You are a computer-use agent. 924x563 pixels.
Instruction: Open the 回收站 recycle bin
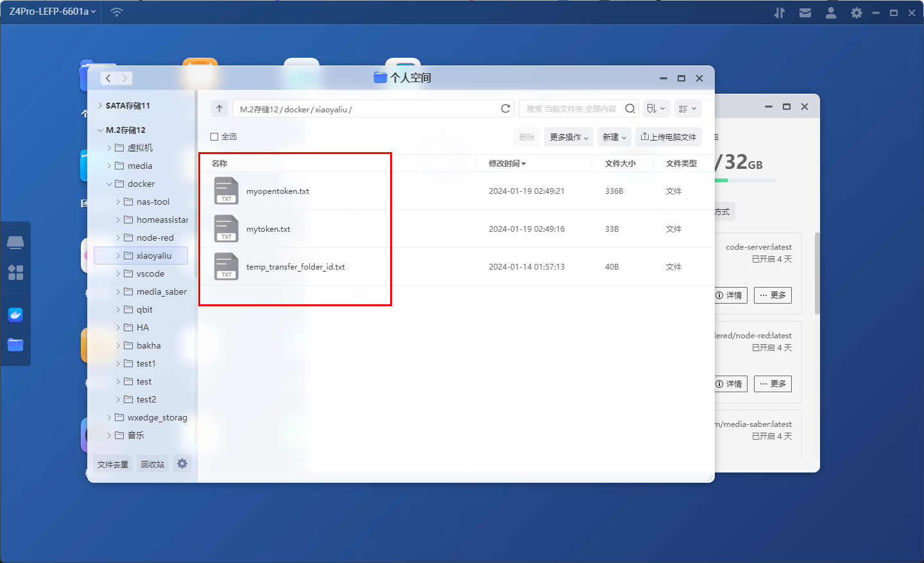[153, 464]
